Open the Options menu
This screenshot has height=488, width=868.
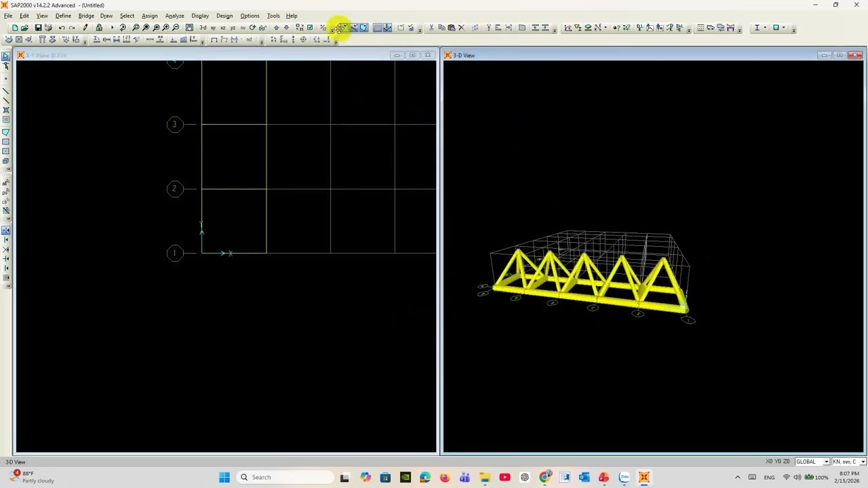coord(250,16)
